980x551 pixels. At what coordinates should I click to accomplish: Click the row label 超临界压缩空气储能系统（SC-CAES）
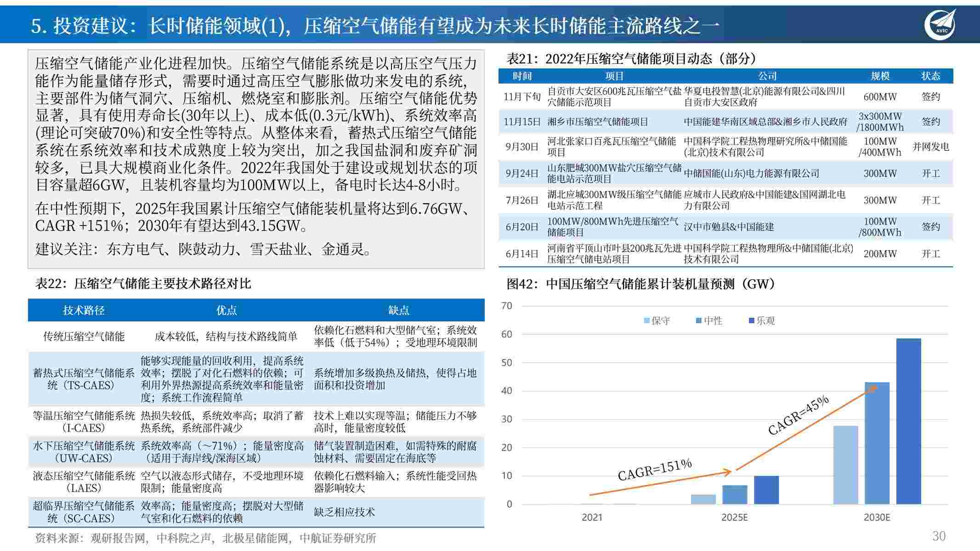coord(84,512)
